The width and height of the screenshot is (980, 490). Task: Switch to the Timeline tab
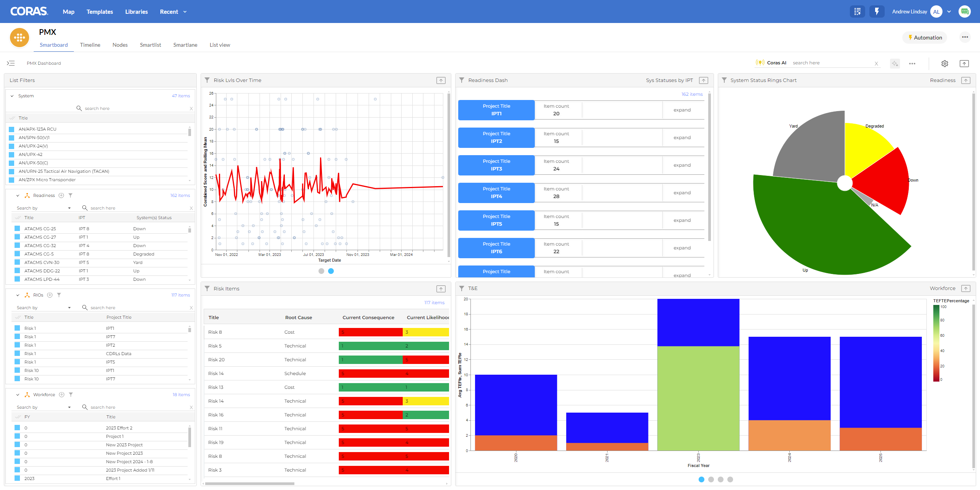pyautogui.click(x=90, y=45)
